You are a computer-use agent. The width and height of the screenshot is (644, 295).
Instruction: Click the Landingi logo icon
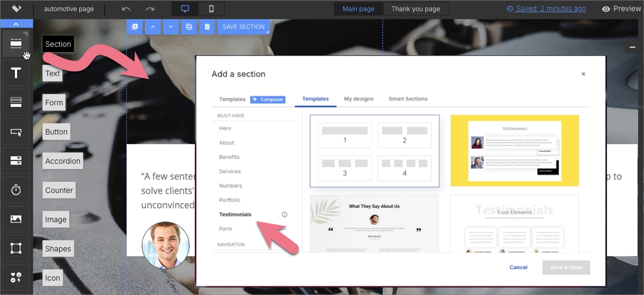point(17,9)
